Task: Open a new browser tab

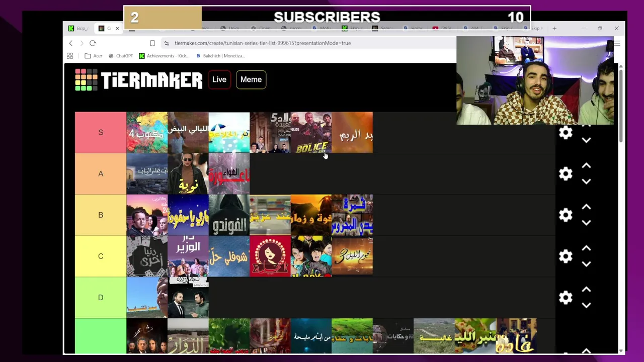Action: coord(554,28)
